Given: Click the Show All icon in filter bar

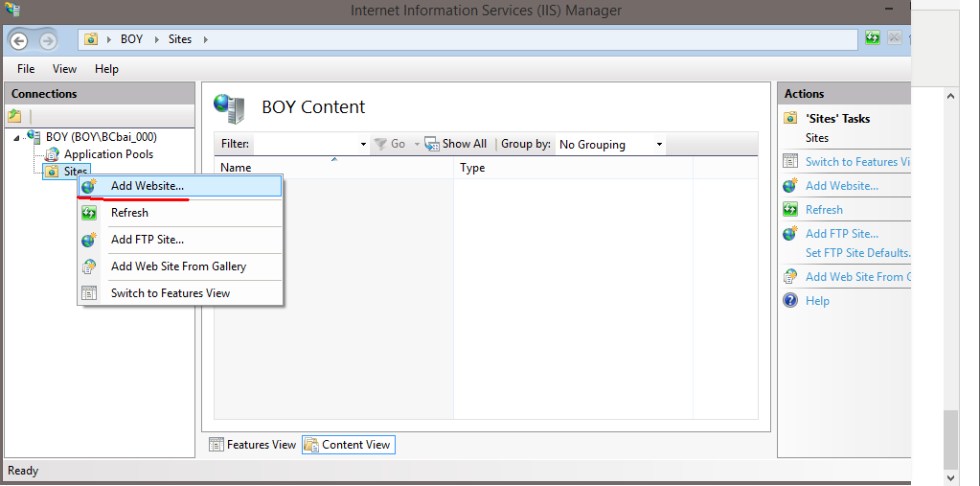Looking at the screenshot, I should pyautogui.click(x=432, y=144).
